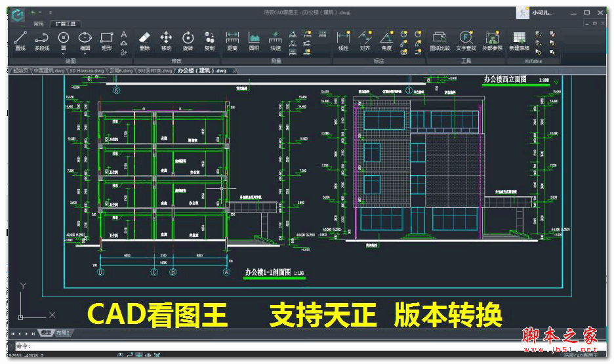Click into the 命令 command input line
This screenshot has height=364, width=614.
310,346
